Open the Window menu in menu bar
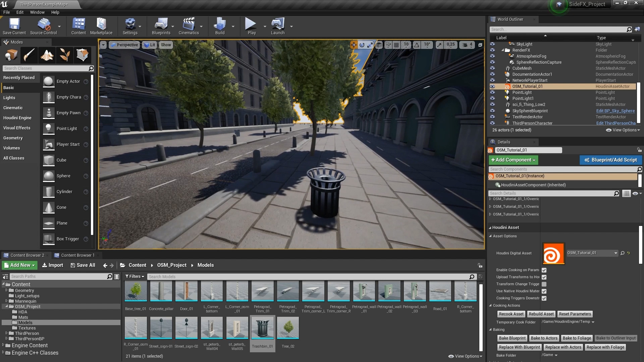The image size is (644, 362). [x=37, y=12]
